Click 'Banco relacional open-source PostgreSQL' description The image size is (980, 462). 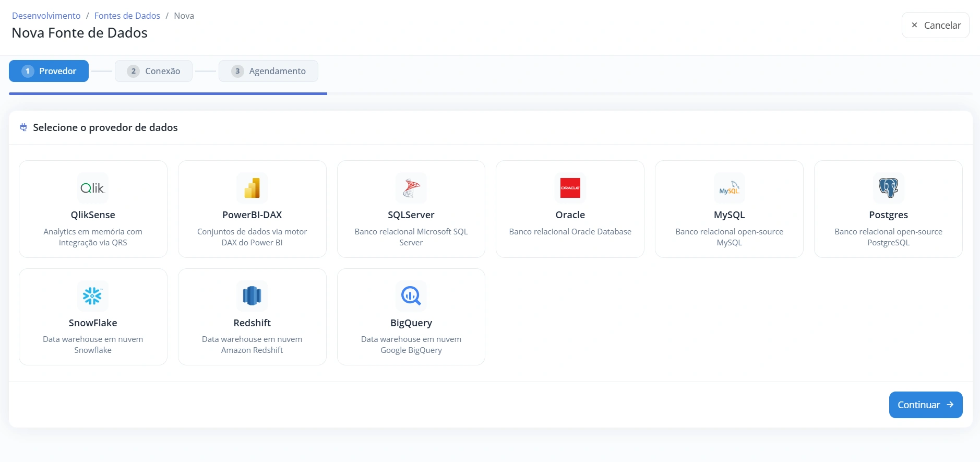point(889,237)
